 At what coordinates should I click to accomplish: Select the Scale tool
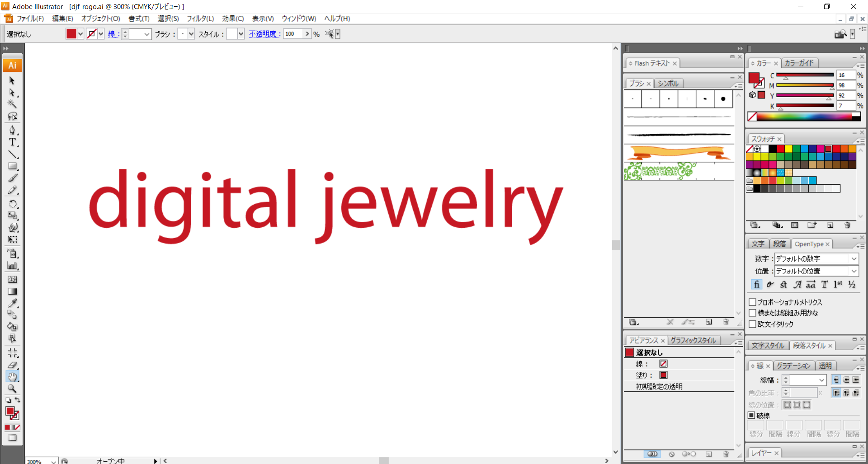[x=12, y=216]
